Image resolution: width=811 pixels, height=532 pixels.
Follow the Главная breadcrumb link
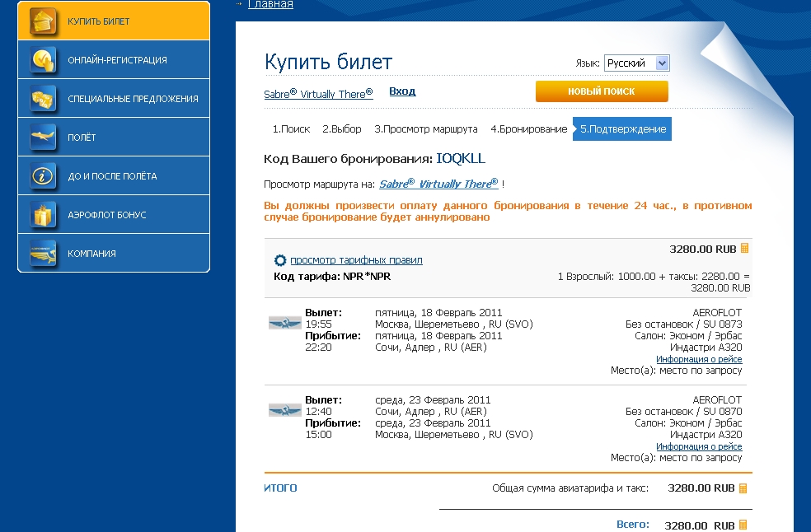(x=270, y=4)
